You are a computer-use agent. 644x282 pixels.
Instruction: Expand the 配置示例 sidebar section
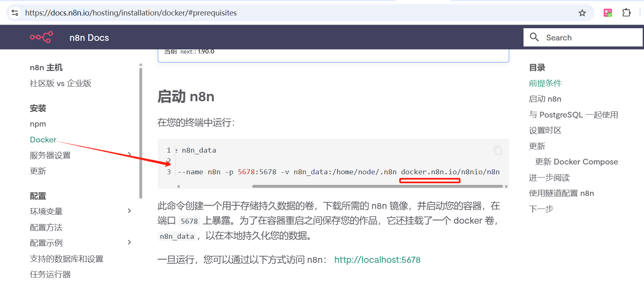(x=129, y=242)
